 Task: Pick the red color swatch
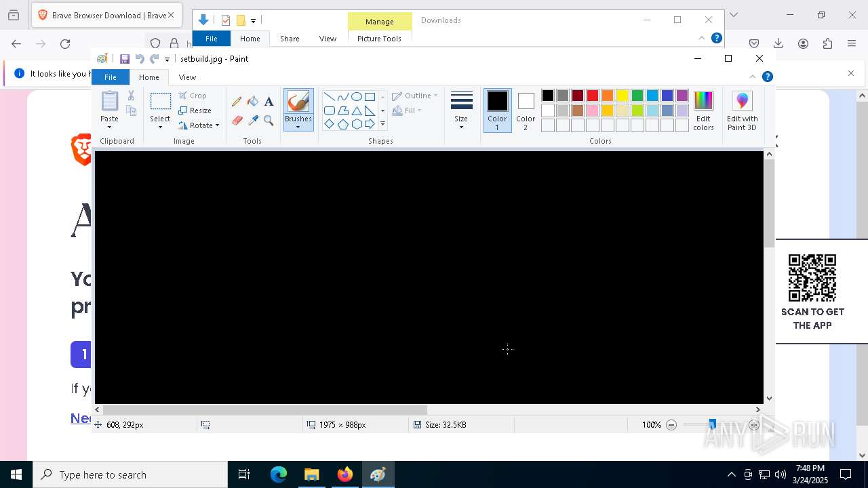593,96
